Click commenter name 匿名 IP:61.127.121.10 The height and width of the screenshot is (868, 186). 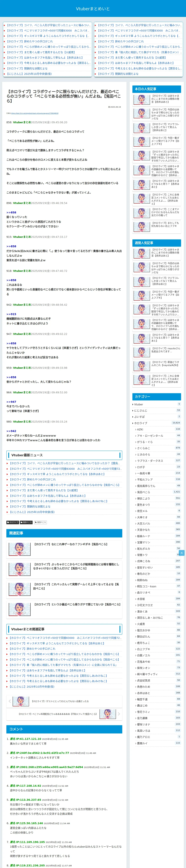(25, 739)
